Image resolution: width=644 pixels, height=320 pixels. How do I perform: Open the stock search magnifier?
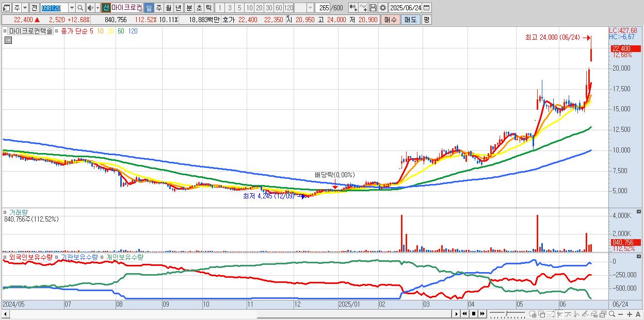(80, 8)
